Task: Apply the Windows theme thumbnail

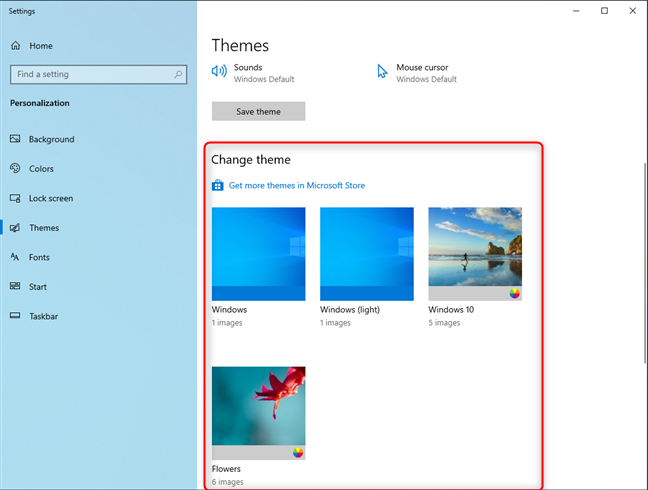Action: [259, 254]
